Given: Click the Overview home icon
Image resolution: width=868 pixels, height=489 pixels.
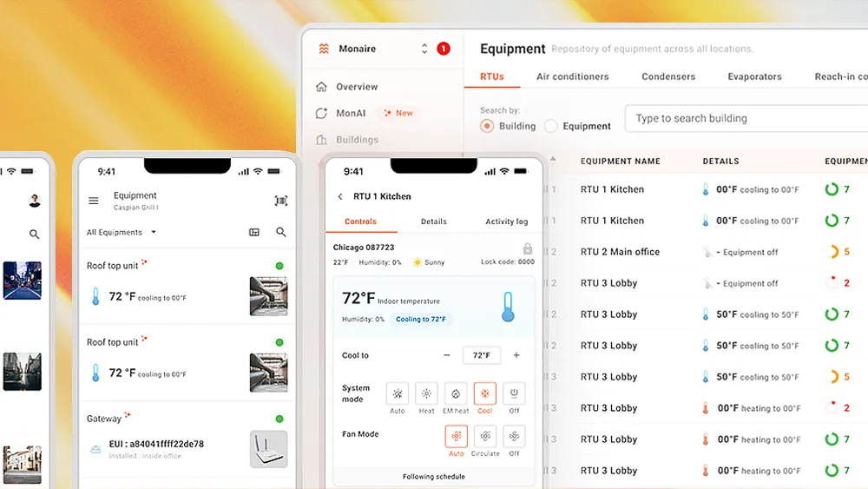Looking at the screenshot, I should (x=321, y=87).
